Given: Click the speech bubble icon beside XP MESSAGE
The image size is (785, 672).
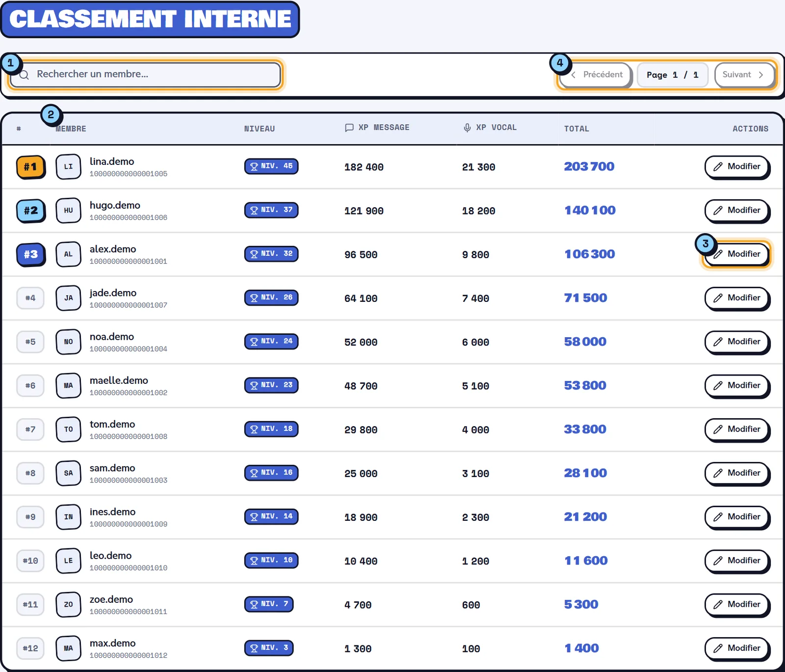Looking at the screenshot, I should [x=349, y=128].
